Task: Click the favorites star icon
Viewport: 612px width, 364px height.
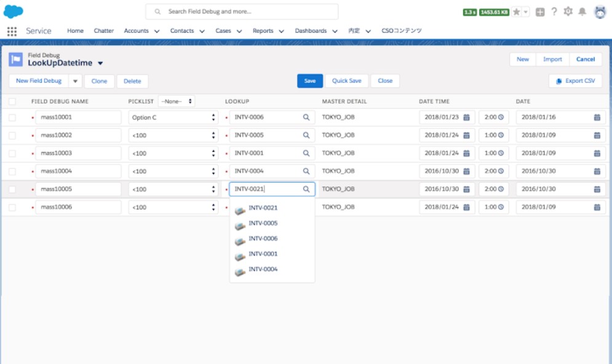Action: tap(517, 12)
